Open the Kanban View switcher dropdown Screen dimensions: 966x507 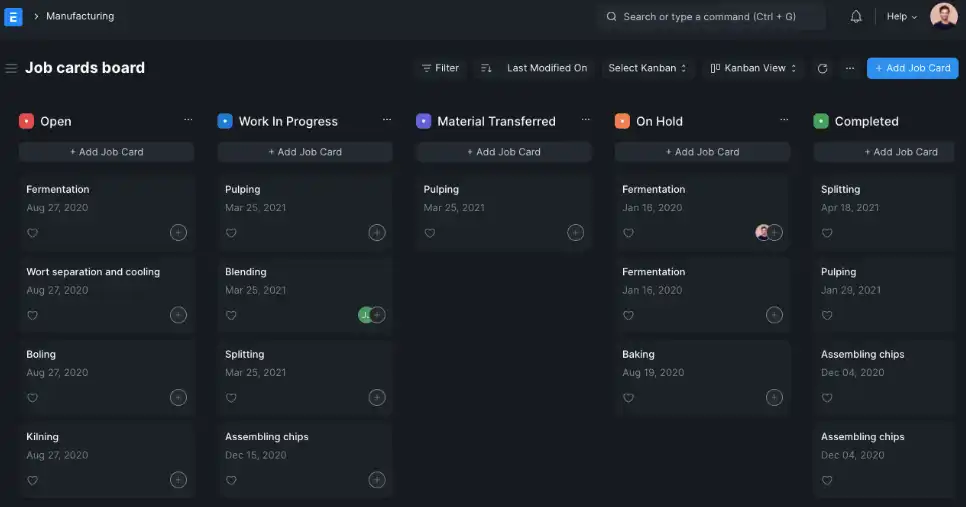[754, 68]
